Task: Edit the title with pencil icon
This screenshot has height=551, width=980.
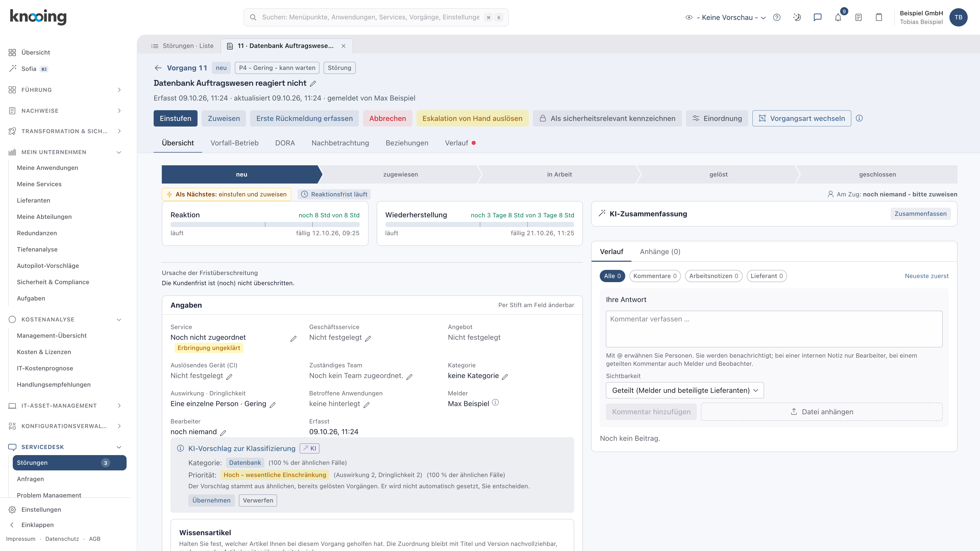Action: click(x=313, y=83)
